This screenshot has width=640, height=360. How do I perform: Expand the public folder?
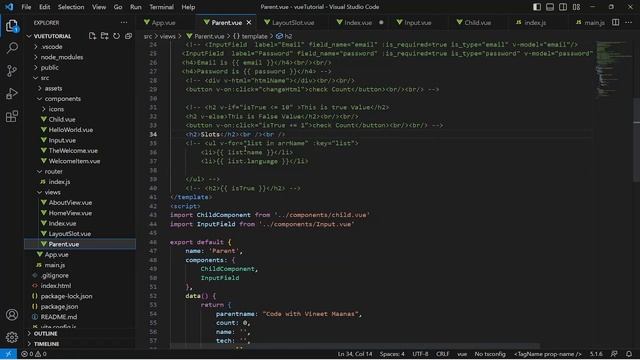pyautogui.click(x=49, y=68)
